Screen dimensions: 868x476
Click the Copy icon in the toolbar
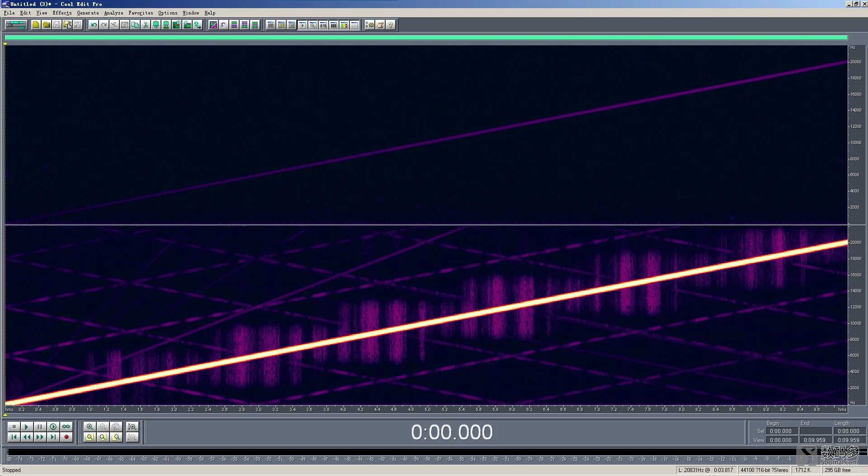tap(135, 25)
